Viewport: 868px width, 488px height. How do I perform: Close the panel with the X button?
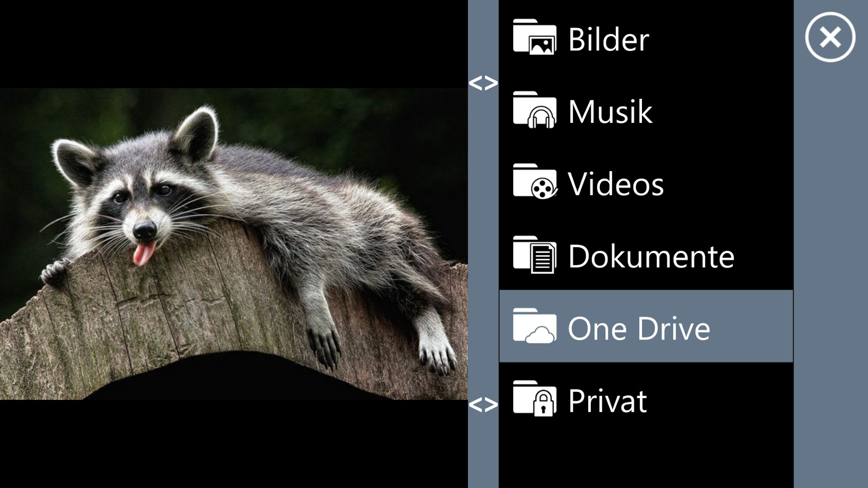pos(830,37)
